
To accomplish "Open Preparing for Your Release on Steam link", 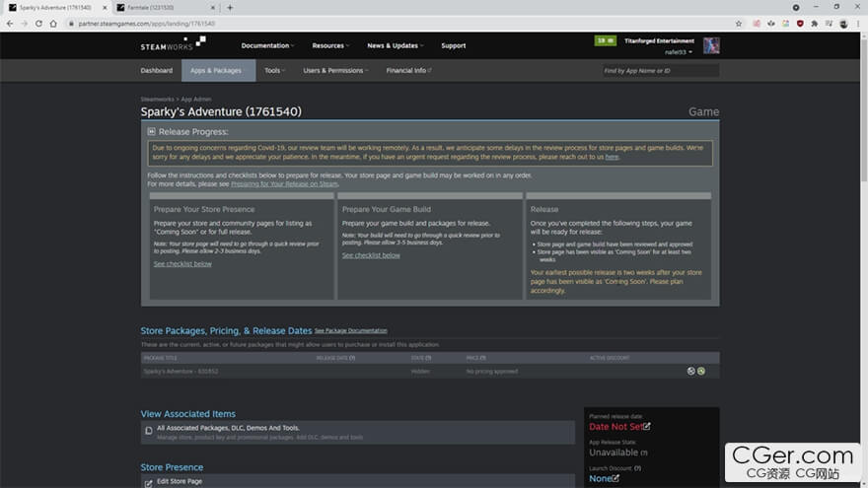I will point(284,183).
